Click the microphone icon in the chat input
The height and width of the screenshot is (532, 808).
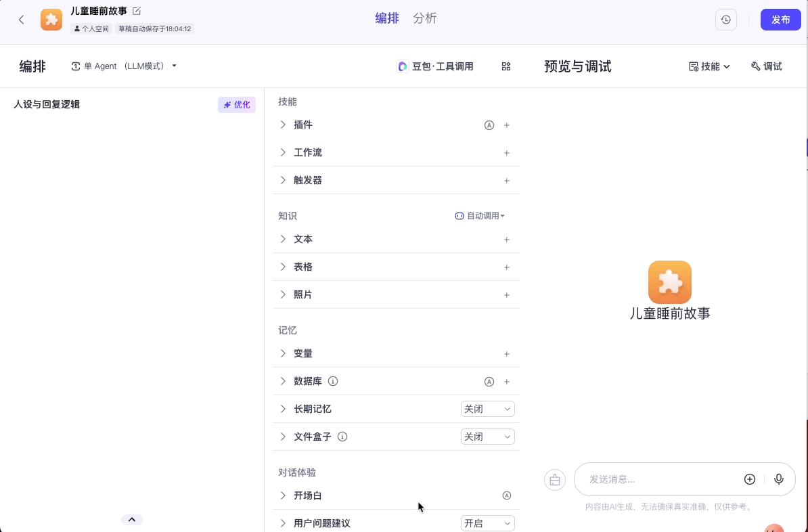click(x=779, y=479)
